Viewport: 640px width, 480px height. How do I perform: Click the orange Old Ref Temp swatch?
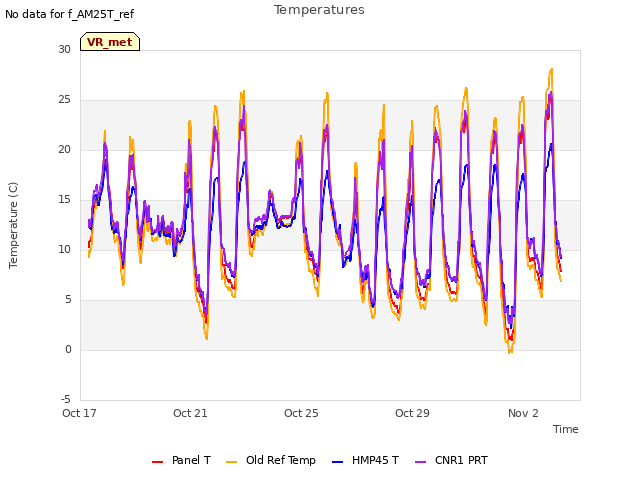point(231,462)
